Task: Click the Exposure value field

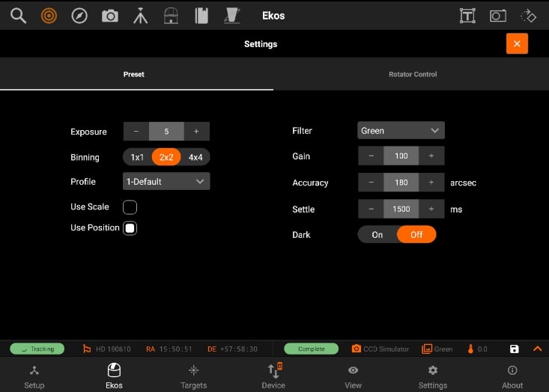Action: pos(166,132)
